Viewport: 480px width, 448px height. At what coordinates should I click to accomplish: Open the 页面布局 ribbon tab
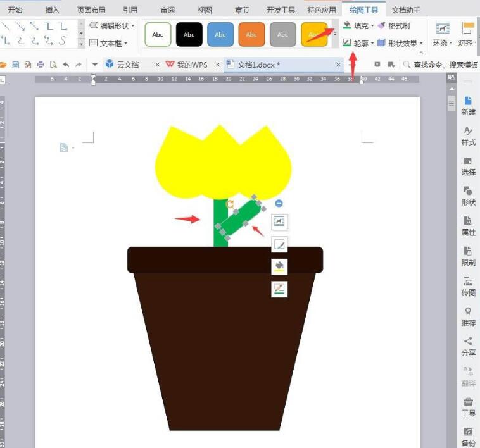91,10
